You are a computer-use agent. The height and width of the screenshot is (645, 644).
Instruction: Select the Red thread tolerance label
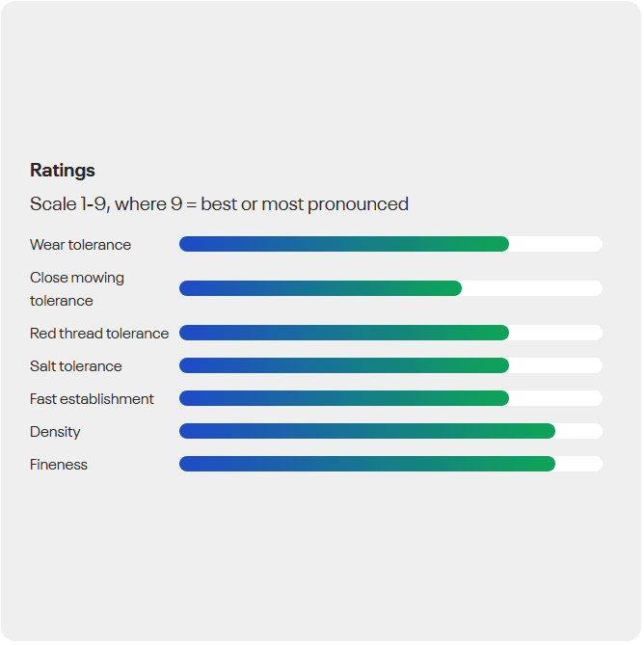pos(99,334)
